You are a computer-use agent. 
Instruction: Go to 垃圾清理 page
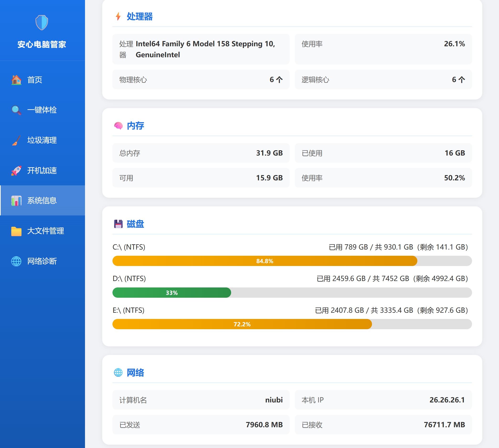pyautogui.click(x=42, y=140)
